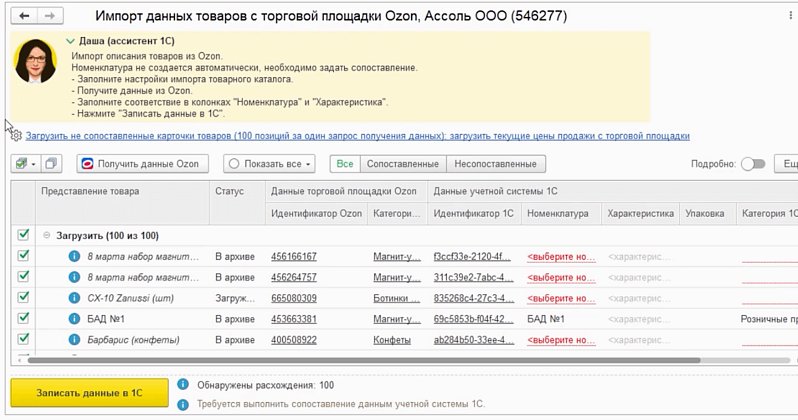Uncheck checkbox for item 456166167
This screenshot has width=798, height=420.
[23, 256]
